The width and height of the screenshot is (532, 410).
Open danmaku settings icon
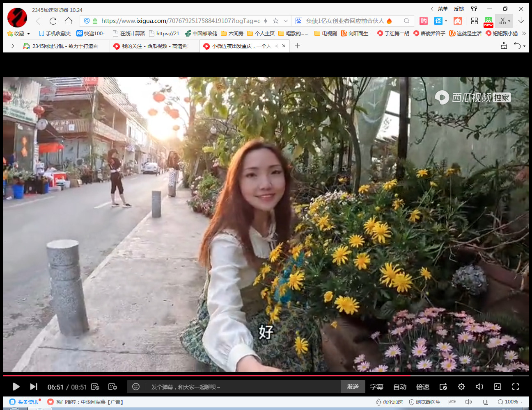112,387
